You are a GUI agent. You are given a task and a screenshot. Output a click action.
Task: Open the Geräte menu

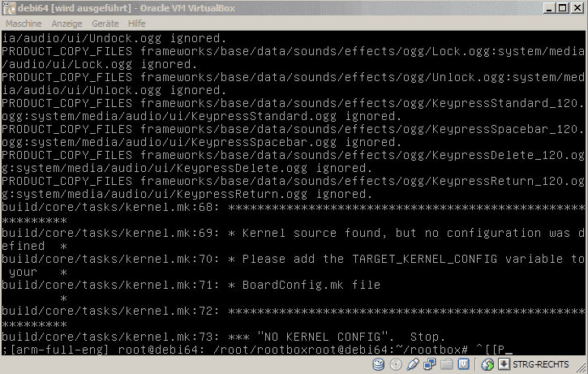click(x=105, y=24)
